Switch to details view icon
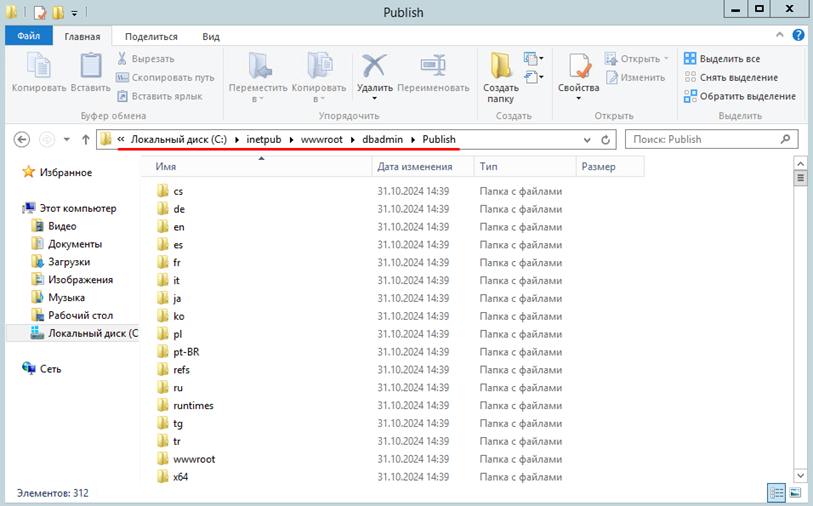813x506 pixels. click(777, 493)
